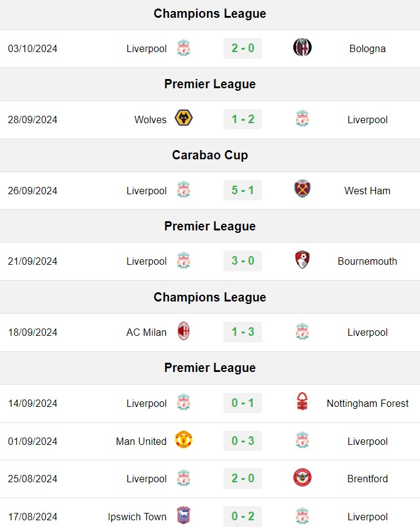
Task: Select the Carabao Cup section header
Action: click(210, 155)
